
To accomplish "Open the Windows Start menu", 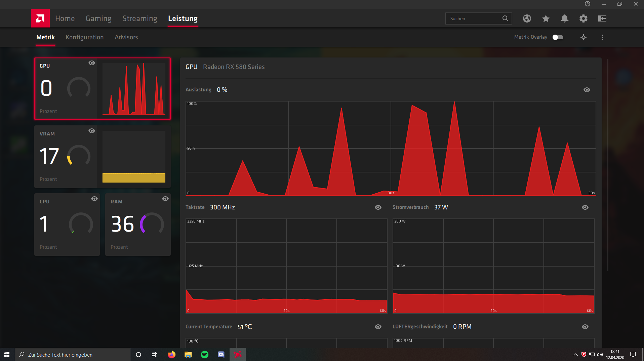I will (7, 355).
